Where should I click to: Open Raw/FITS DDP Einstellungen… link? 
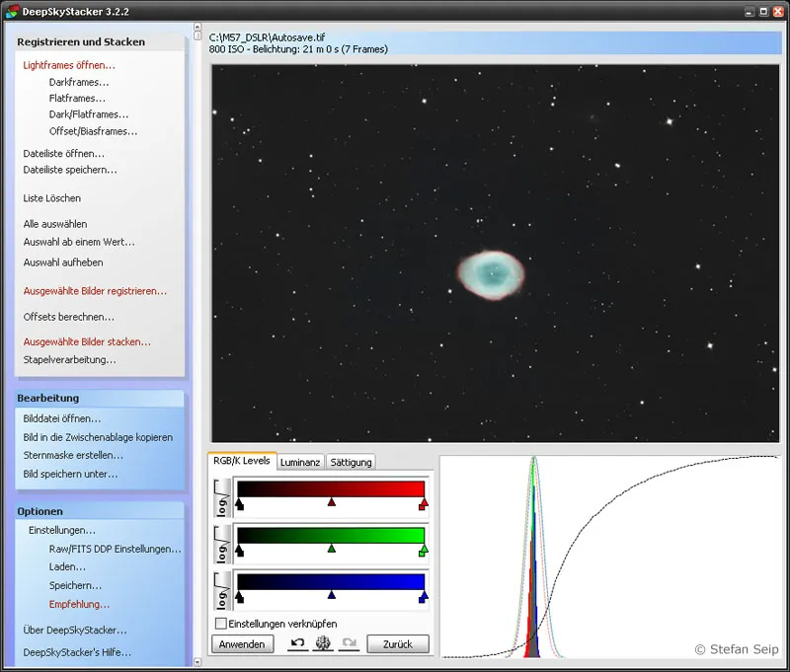tap(115, 550)
